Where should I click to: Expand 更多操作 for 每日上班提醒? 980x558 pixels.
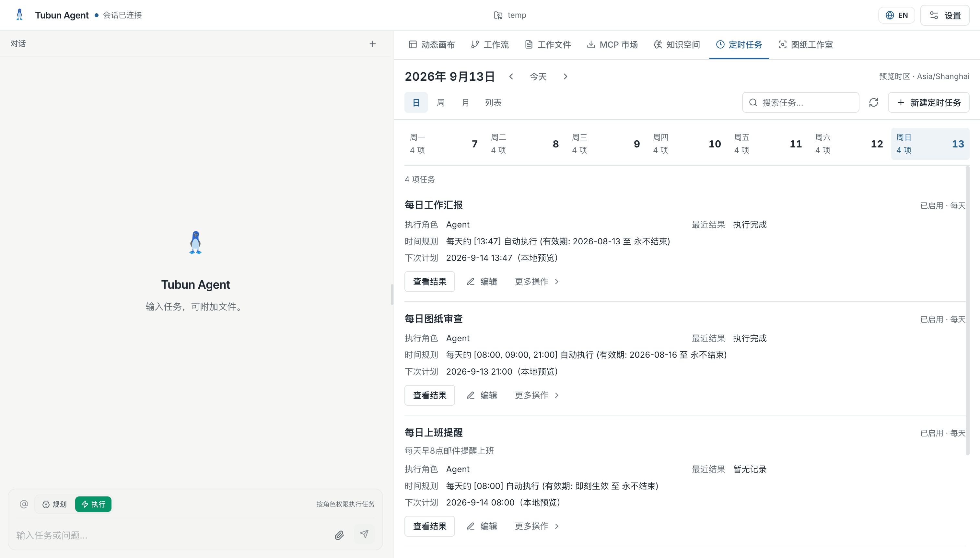click(537, 526)
